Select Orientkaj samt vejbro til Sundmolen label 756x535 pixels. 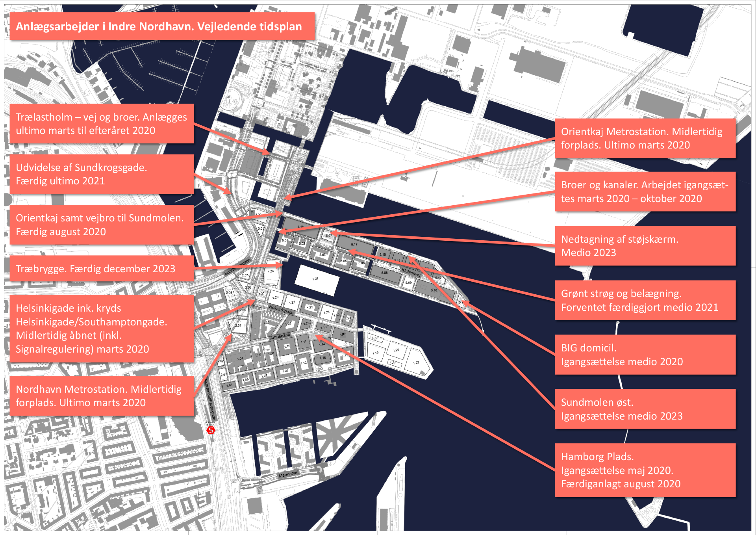(x=101, y=225)
